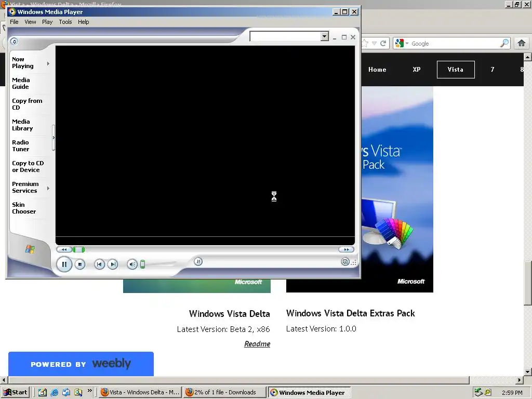The height and width of the screenshot is (399, 532).
Task: Open the Media Library
Action: coord(22,125)
